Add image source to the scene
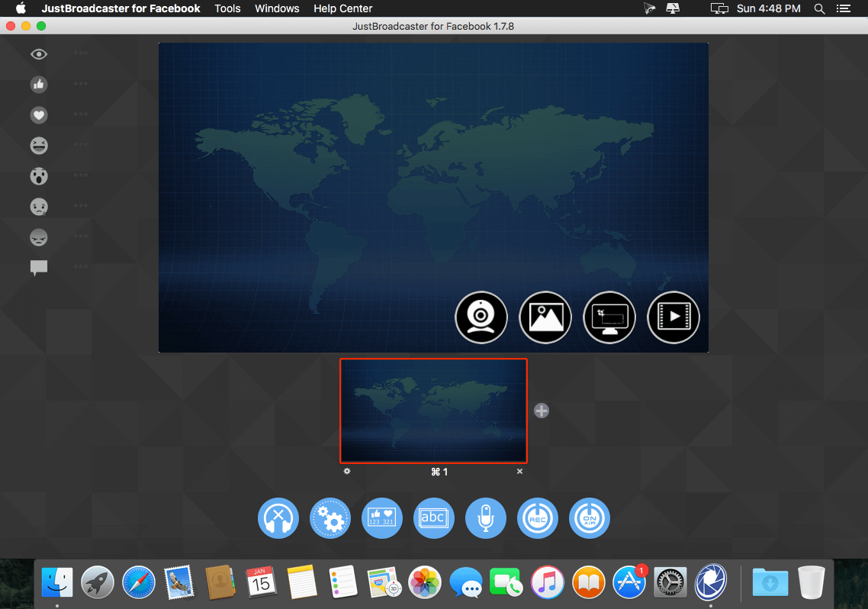 pos(545,317)
